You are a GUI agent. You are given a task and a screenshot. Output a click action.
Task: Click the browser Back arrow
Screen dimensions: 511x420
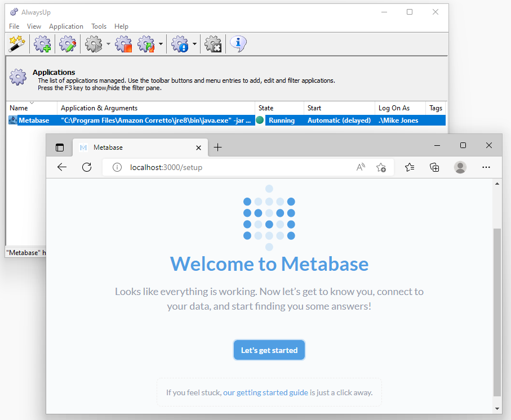pyautogui.click(x=62, y=167)
